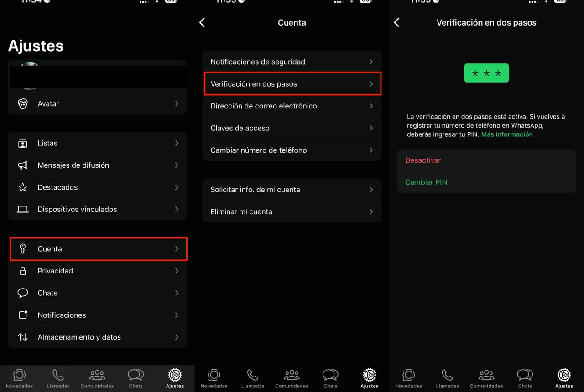Tap the Listas contact-card icon

(23, 143)
